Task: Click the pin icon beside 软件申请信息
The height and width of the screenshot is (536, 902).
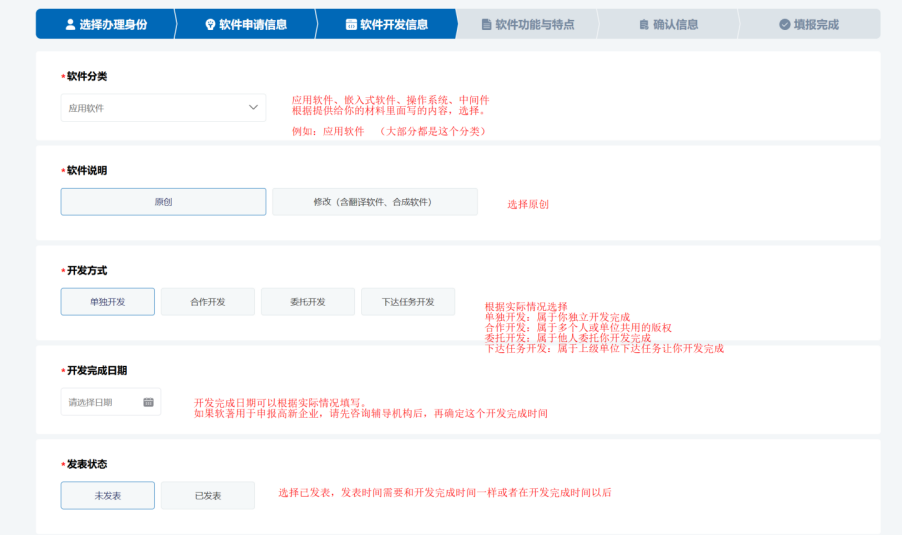Action: point(210,24)
